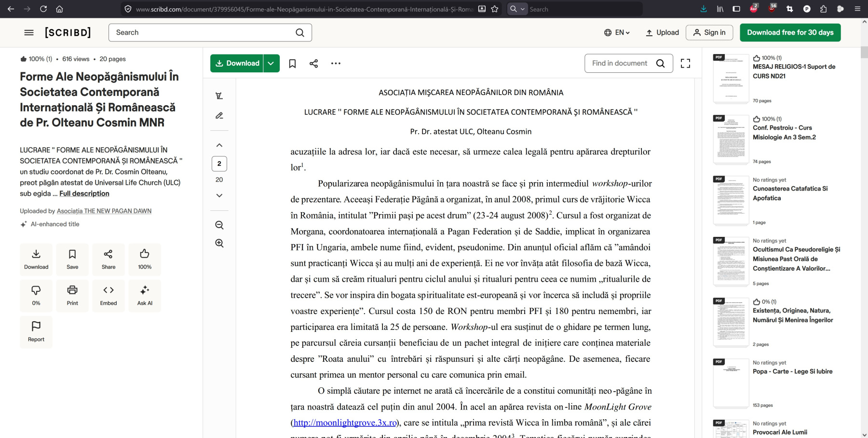Click the Find in document field
This screenshot has height=438, width=868.
[x=620, y=63]
